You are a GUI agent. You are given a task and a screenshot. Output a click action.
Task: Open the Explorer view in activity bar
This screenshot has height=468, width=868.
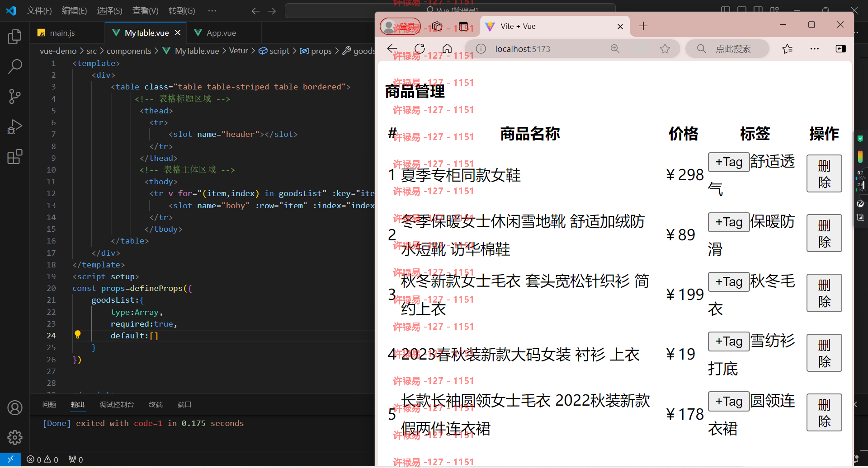tap(15, 37)
